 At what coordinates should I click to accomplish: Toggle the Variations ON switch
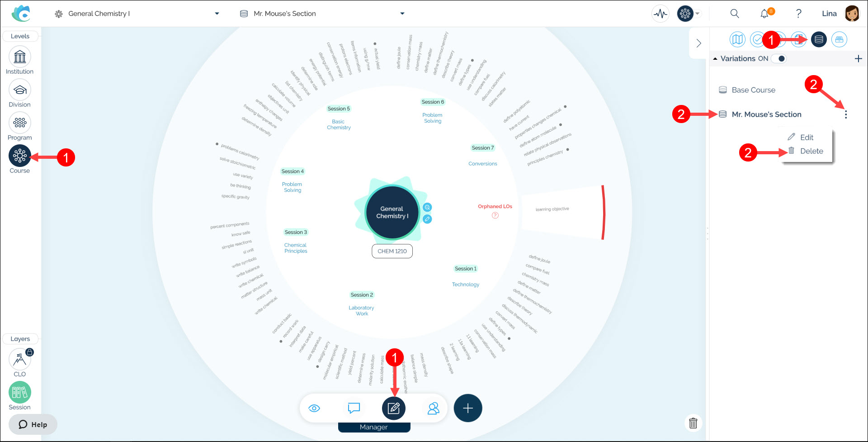click(779, 58)
